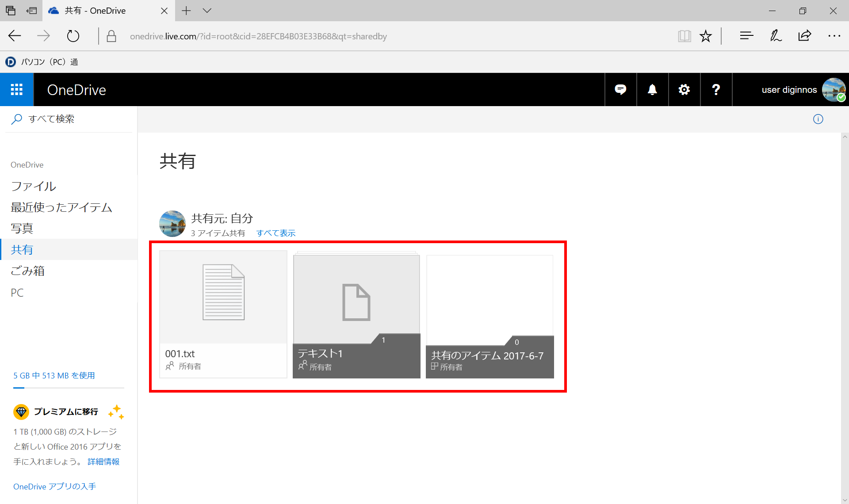Image resolution: width=849 pixels, height=504 pixels.
Task: Click OneDrive アプリの入手 link
Action: click(x=55, y=486)
